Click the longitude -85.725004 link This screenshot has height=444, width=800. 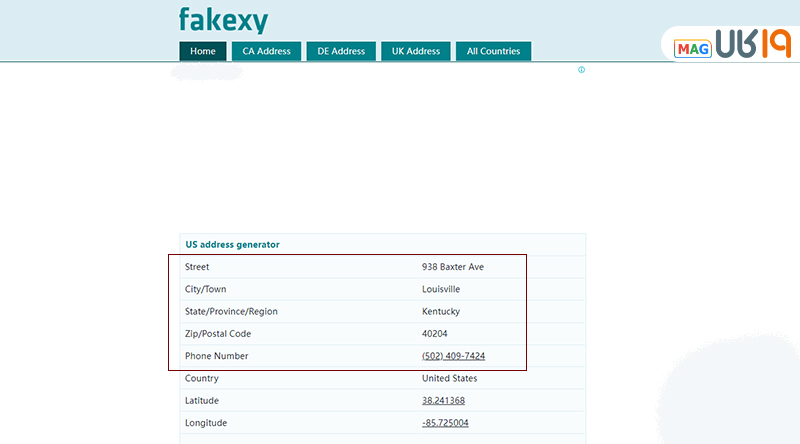(x=445, y=422)
